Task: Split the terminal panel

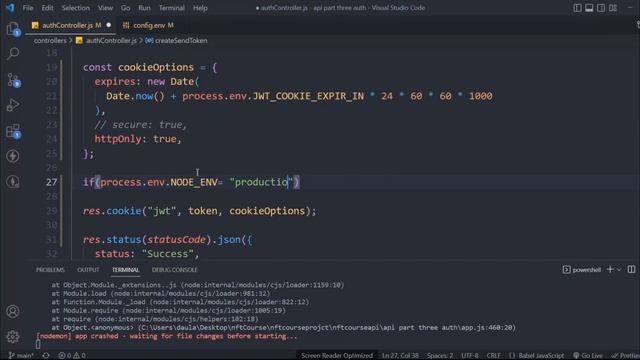Action: pyautogui.click(x=631, y=269)
